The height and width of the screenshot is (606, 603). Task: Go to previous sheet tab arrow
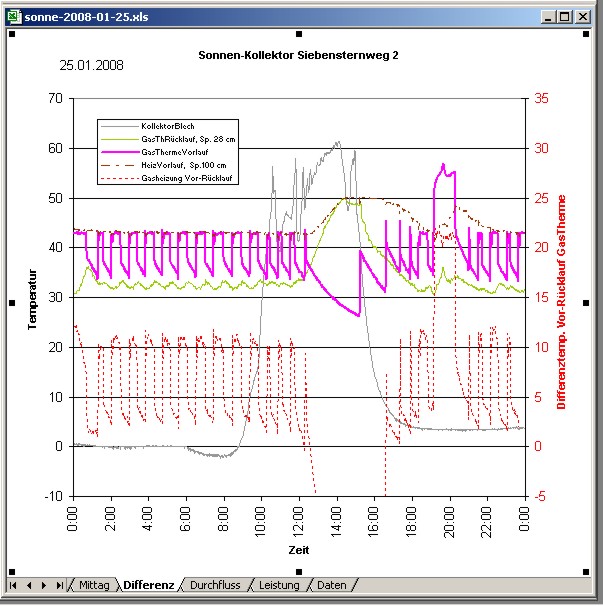click(29, 585)
